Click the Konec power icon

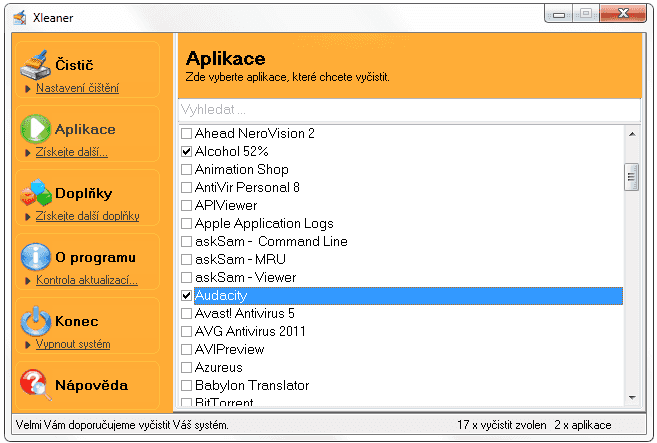click(36, 321)
